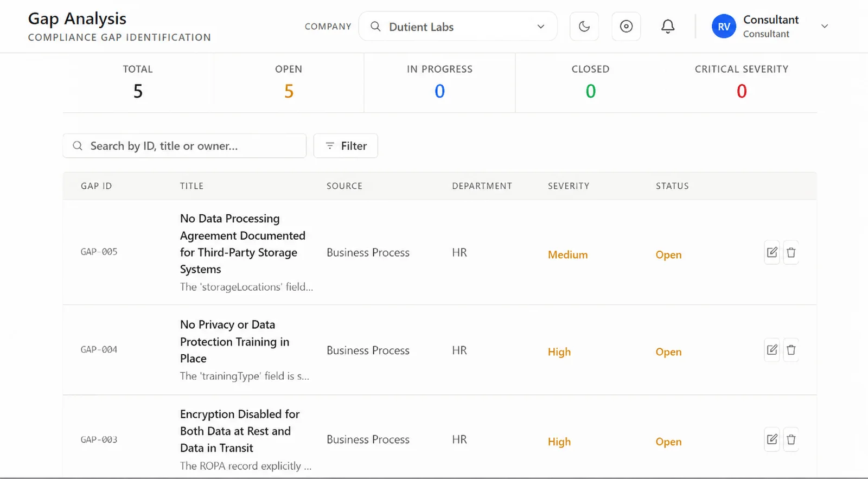Viewport: 868px width, 479px height.
Task: Select the GAP-004 ID text
Action: pos(99,349)
